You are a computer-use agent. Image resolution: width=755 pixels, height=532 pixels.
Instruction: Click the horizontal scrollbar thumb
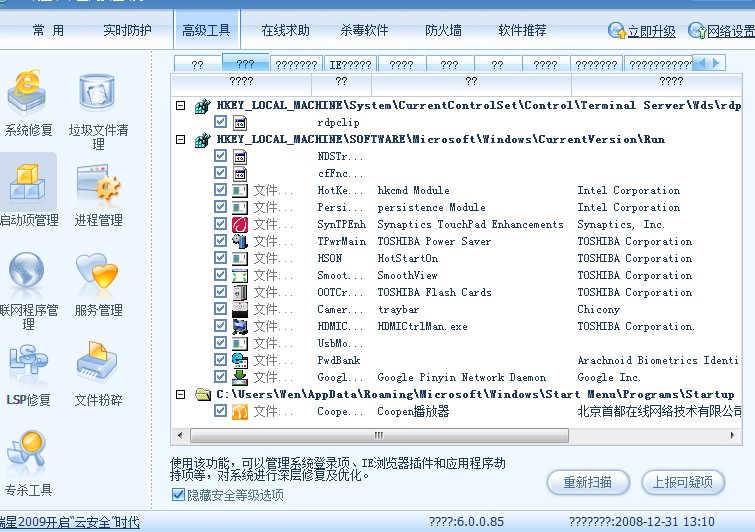pyautogui.click(x=379, y=435)
